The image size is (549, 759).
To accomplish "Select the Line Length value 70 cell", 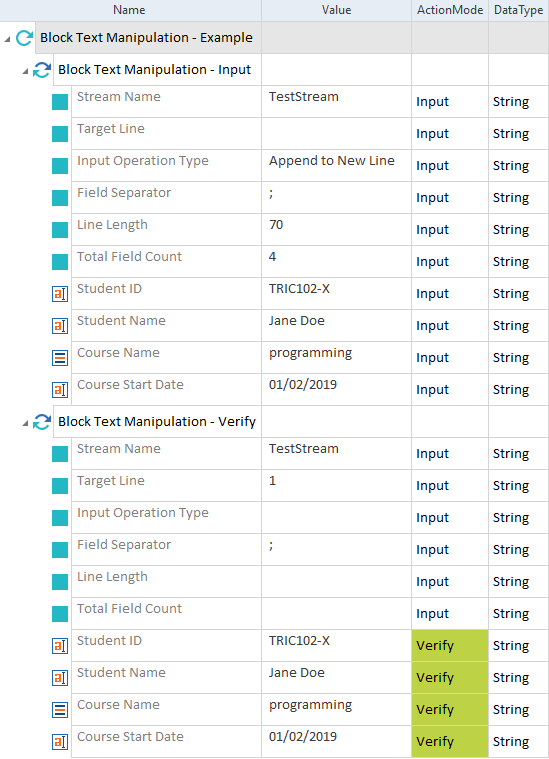I will pos(336,229).
